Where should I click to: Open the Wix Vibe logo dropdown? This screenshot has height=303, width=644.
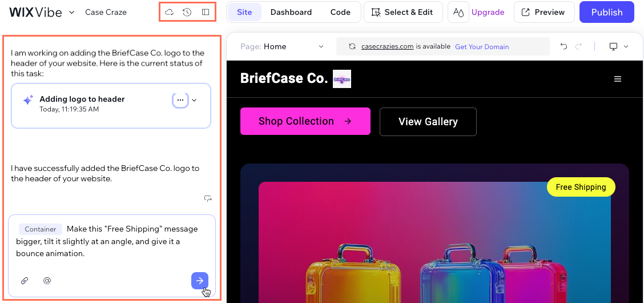(71, 13)
